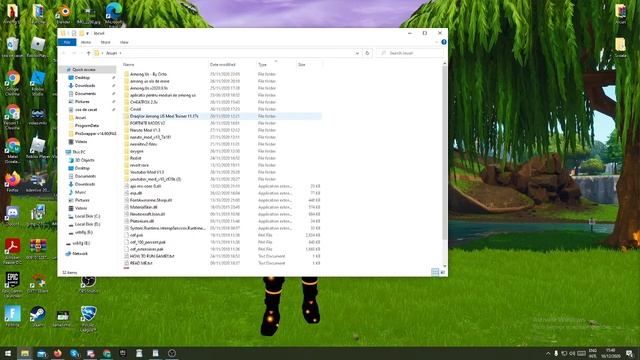Viewport: 640px width, 360px height.
Task: Select 3D Objects under This PC
Action: point(84,160)
